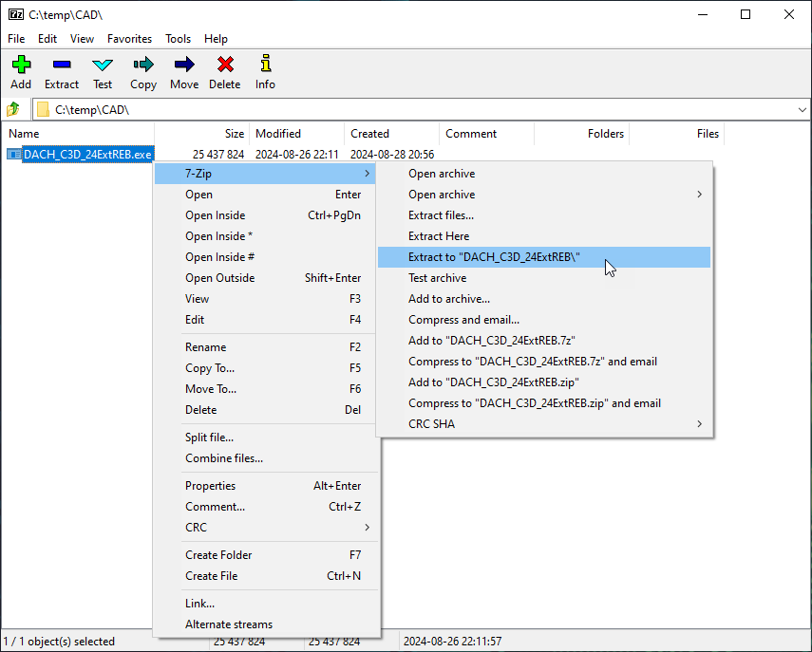
Task: Click the go-up folder icon
Action: point(12,108)
